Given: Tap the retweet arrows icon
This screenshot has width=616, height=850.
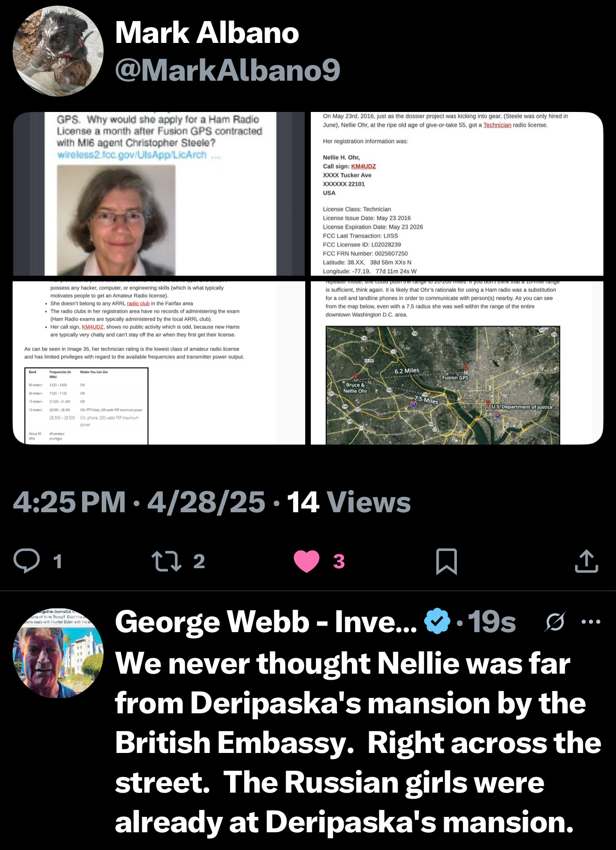Looking at the screenshot, I should (x=167, y=561).
